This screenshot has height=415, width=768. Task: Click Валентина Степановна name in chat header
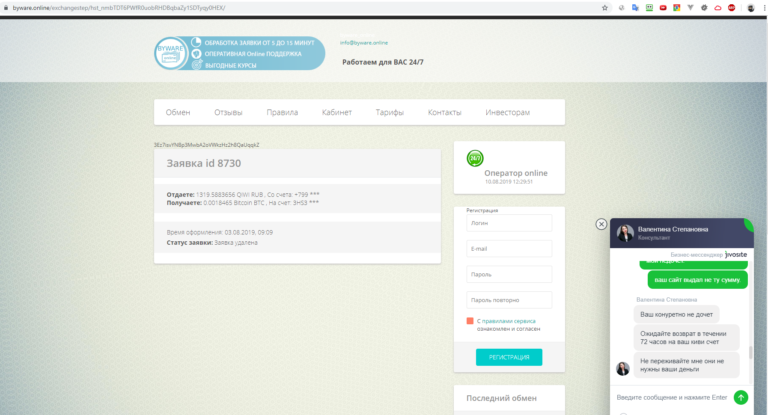coord(672,229)
